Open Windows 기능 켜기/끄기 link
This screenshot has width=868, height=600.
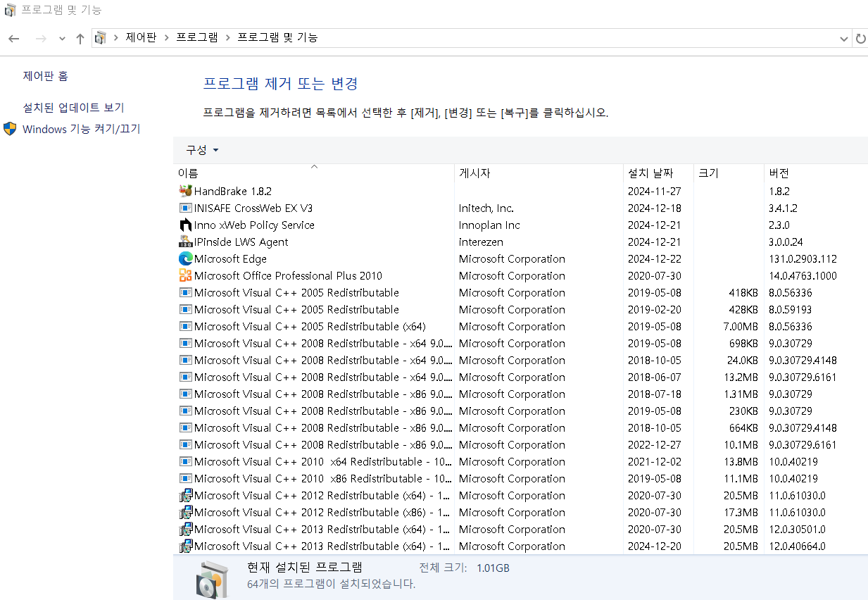82,130
